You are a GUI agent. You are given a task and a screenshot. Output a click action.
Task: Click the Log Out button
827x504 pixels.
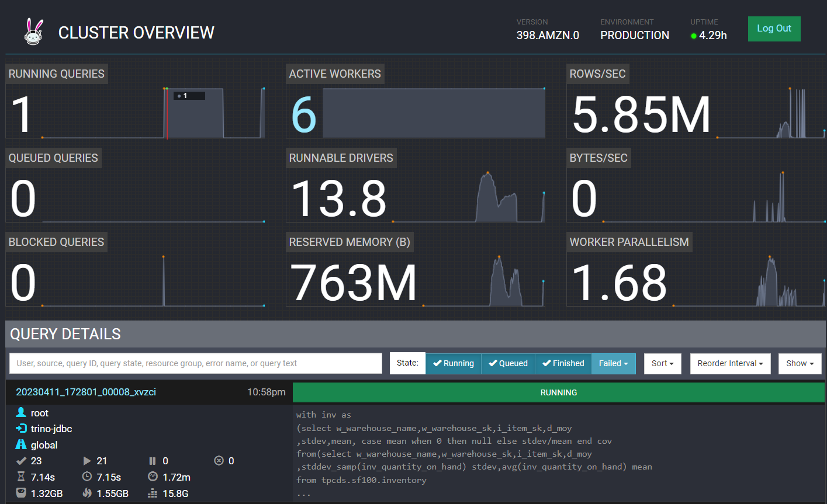pyautogui.click(x=774, y=29)
